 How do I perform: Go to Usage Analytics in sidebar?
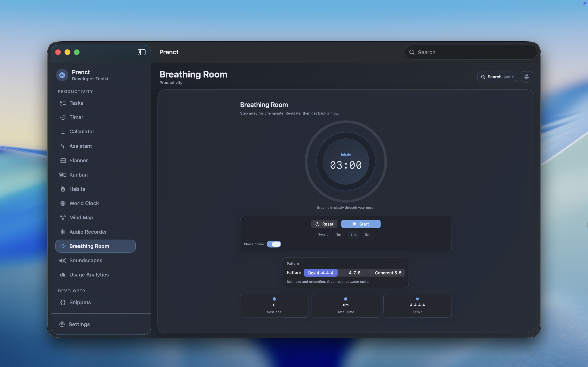tap(89, 275)
